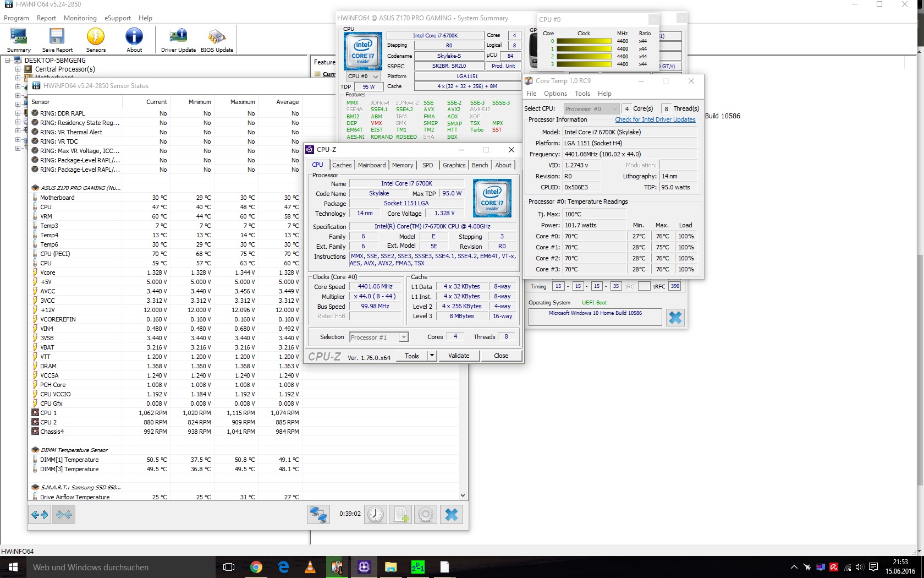Image resolution: width=924 pixels, height=578 pixels.
Task: Select the CPU (PECI) sensor row
Action: (166, 254)
